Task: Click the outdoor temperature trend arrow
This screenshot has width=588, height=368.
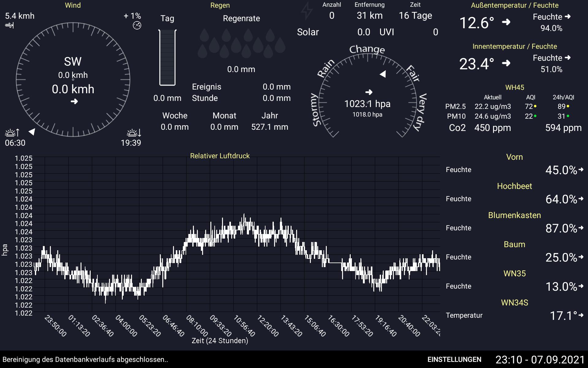Action: tap(506, 22)
